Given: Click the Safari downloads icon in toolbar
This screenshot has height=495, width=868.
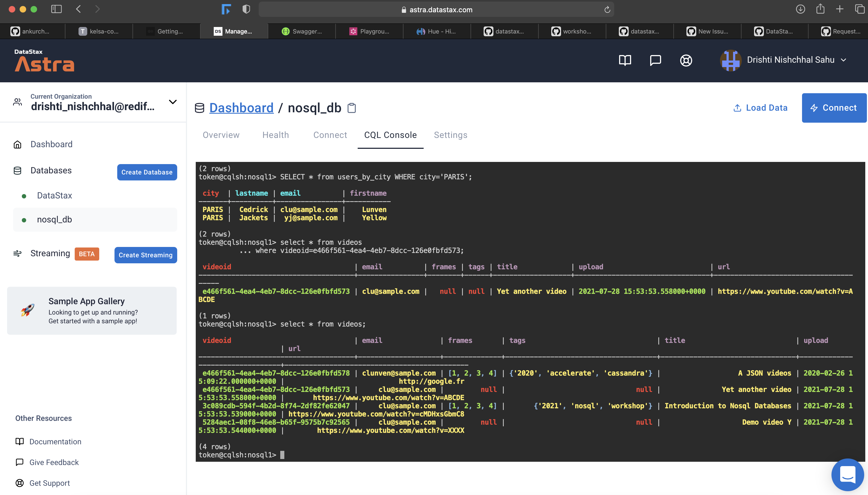Looking at the screenshot, I should click(801, 9).
